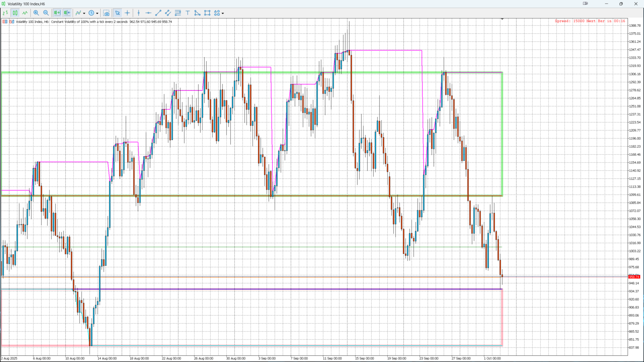Open timeframe period dropdown arrow
Image resolution: width=644 pixels, height=362 pixels.
97,13
